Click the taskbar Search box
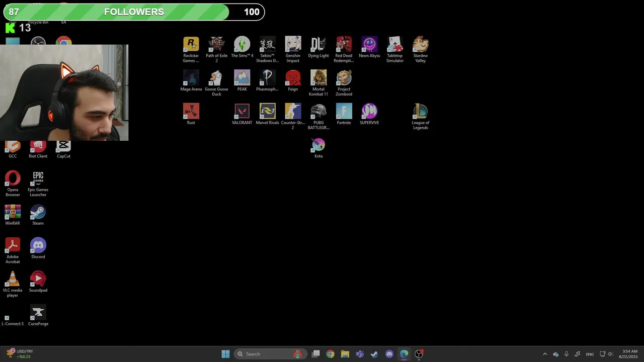 point(270,354)
